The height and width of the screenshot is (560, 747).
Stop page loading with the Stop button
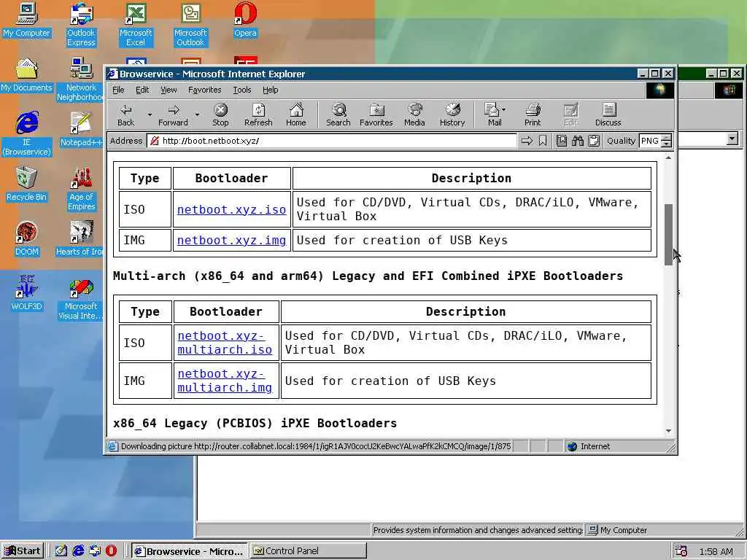click(x=220, y=115)
